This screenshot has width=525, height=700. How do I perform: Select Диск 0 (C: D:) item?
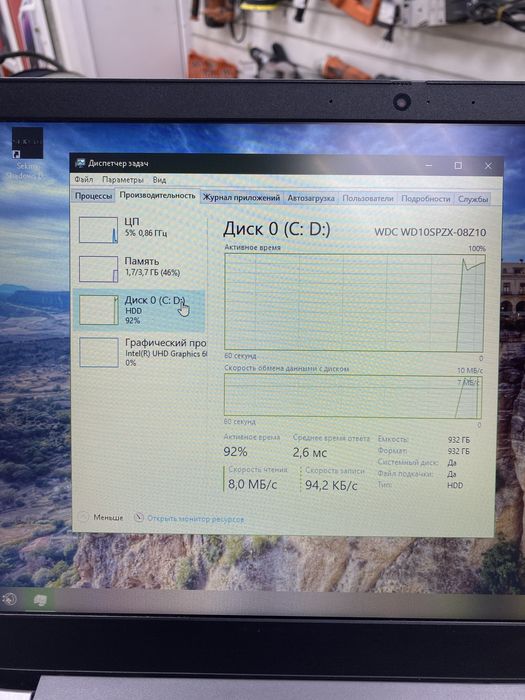(140, 310)
